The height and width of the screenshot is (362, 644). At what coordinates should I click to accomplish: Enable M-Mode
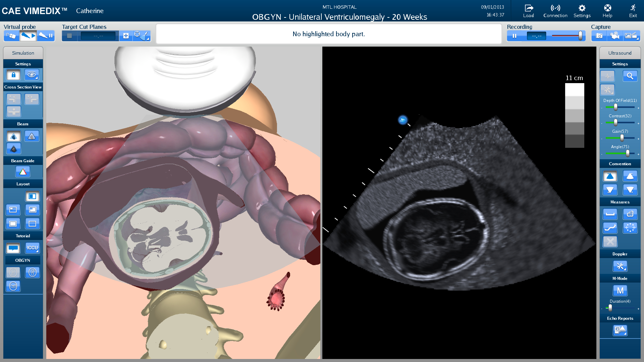click(620, 291)
